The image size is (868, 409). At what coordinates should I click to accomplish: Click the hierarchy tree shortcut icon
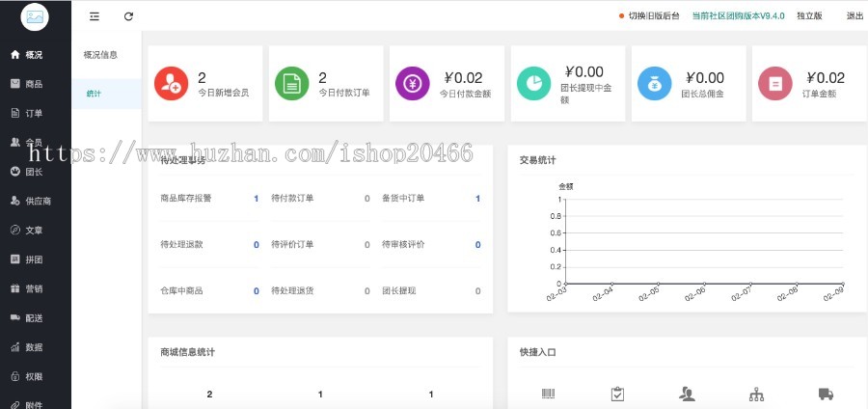coord(756,395)
